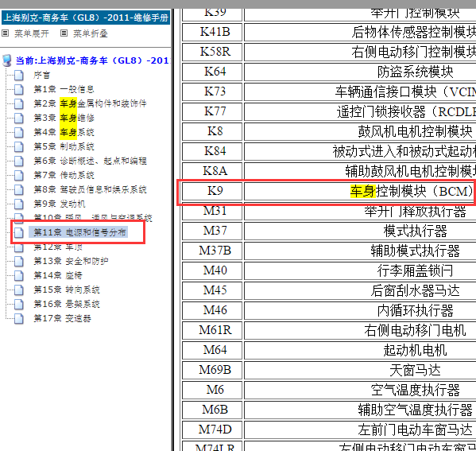The image size is (476, 451).
Task: Click the 天窗马达 cell
Action: tap(360, 370)
